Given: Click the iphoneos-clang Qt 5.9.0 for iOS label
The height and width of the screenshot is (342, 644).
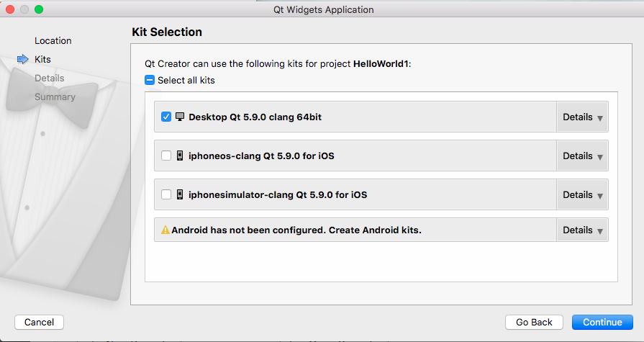Looking at the screenshot, I should (x=261, y=156).
